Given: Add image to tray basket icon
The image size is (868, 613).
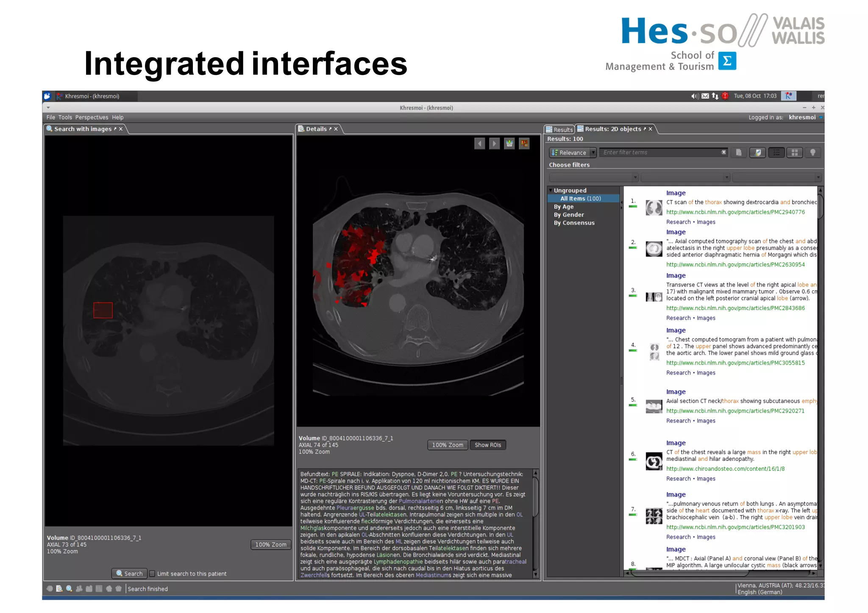Looking at the screenshot, I should pos(509,144).
